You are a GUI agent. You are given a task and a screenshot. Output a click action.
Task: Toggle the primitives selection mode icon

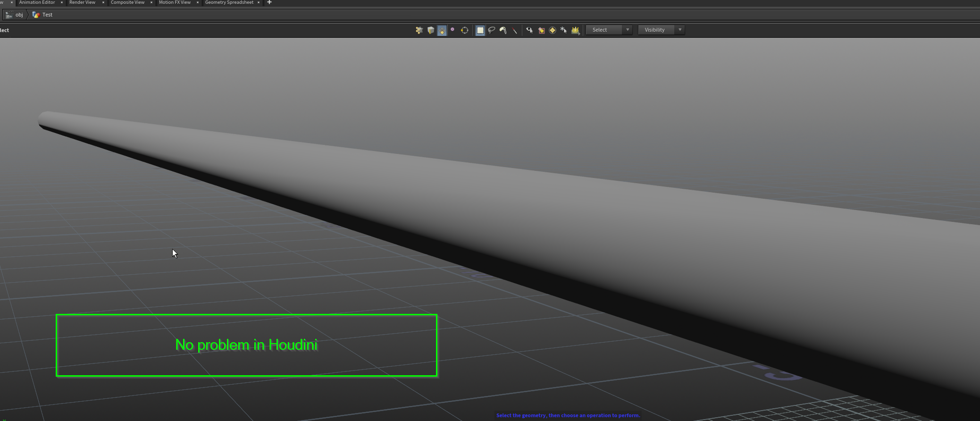pyautogui.click(x=442, y=30)
